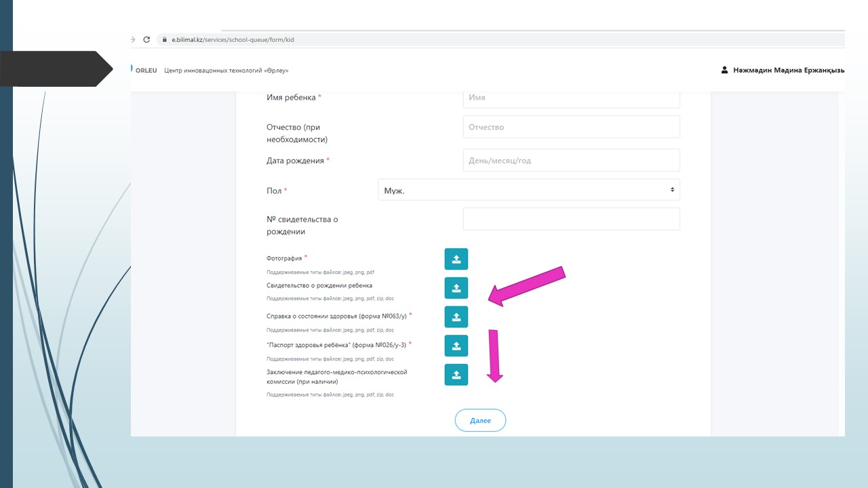
Task: Focus the Имя input field
Action: click(x=571, y=98)
